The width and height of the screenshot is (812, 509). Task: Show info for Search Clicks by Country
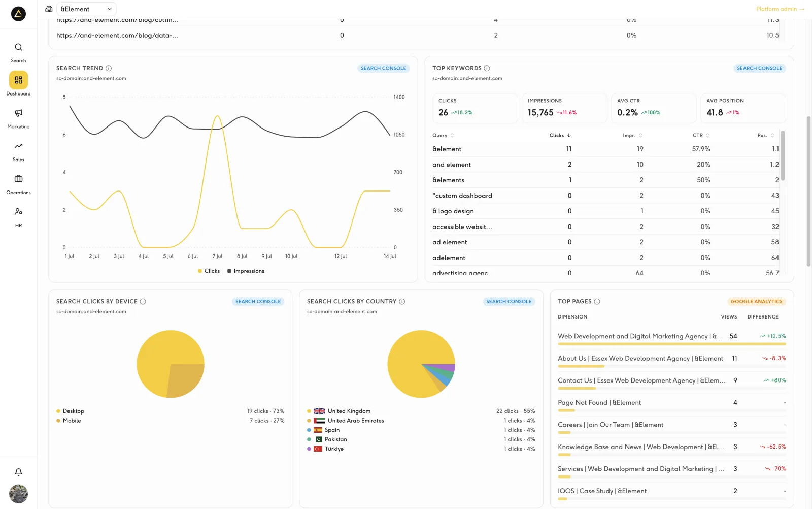click(x=402, y=301)
